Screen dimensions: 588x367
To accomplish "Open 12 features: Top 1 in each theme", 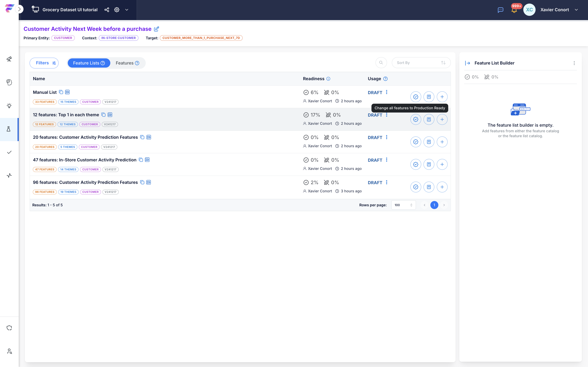I will 66,115.
